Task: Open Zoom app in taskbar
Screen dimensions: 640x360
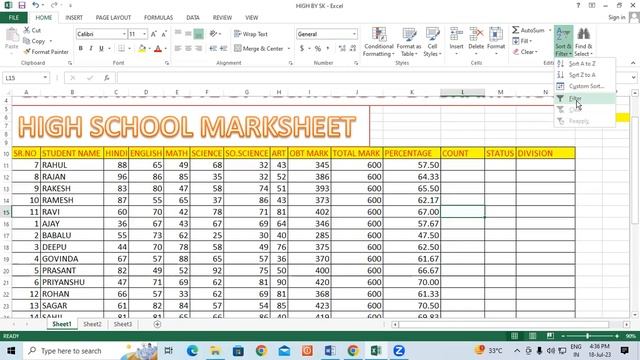Action: (x=399, y=351)
